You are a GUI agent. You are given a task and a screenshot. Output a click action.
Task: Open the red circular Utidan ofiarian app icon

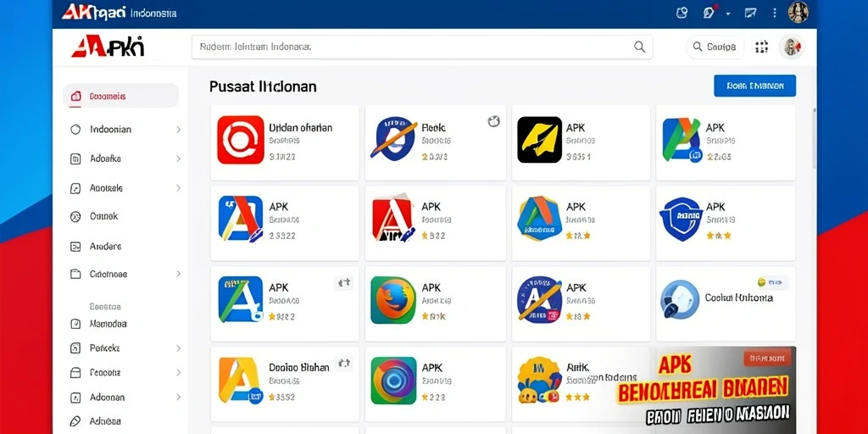[240, 140]
